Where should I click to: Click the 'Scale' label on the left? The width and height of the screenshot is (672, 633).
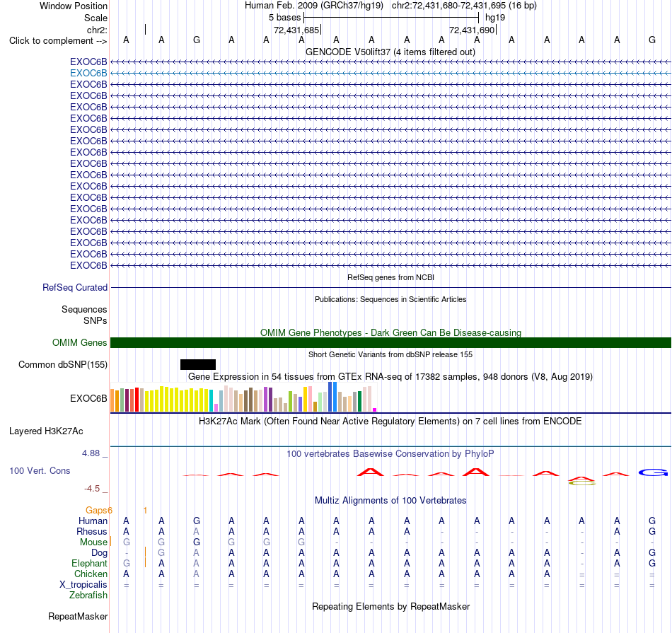click(95, 18)
